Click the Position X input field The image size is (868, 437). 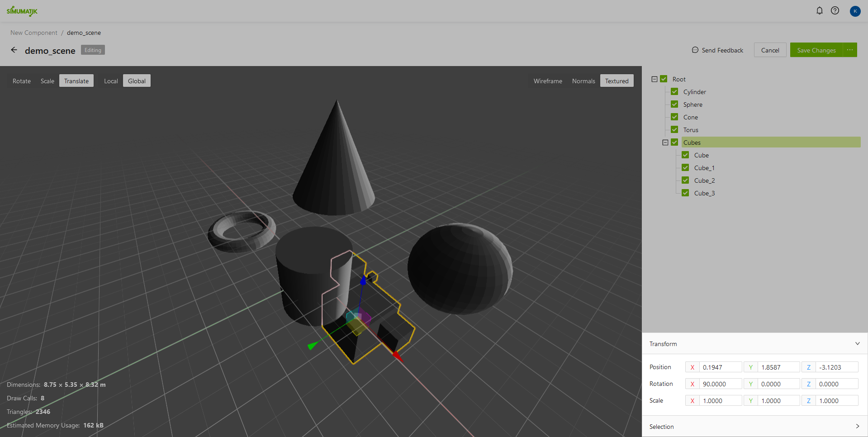720,367
